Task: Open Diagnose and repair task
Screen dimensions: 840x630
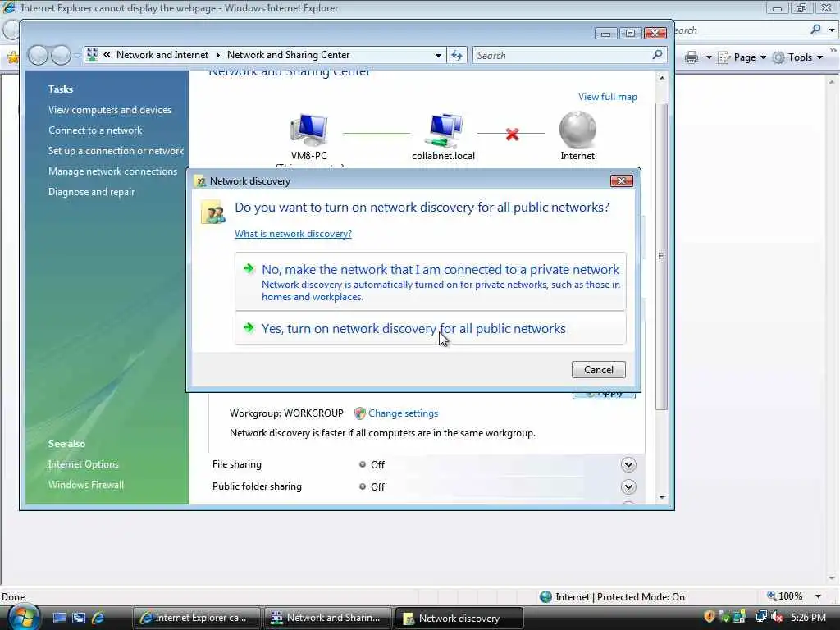Action: click(x=92, y=192)
